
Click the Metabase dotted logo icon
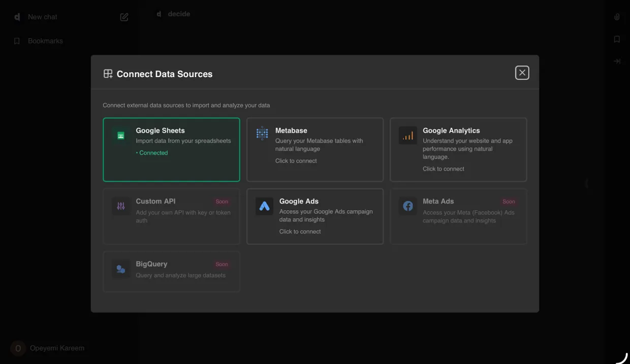[x=262, y=134]
